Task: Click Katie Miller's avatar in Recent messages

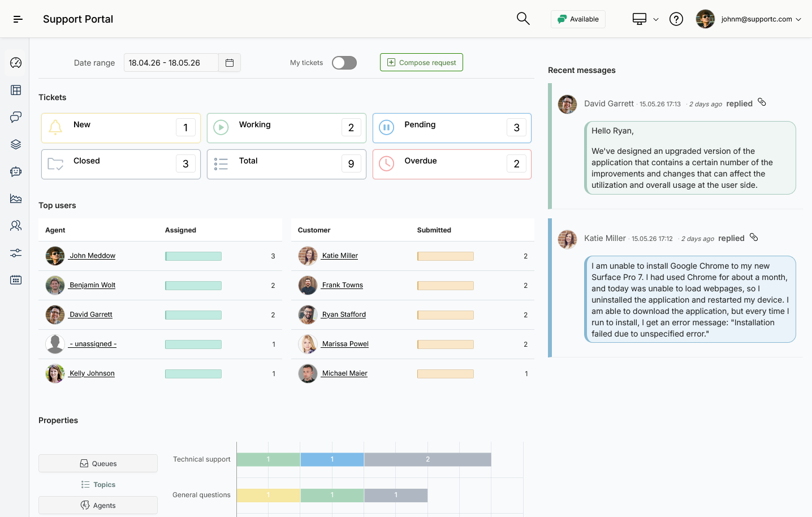Action: [x=567, y=239]
